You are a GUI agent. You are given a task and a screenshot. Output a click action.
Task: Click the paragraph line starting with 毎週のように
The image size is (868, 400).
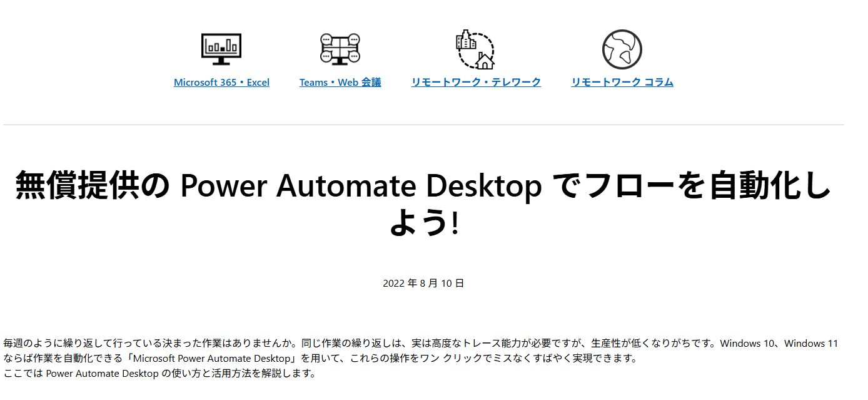pyautogui.click(x=420, y=343)
